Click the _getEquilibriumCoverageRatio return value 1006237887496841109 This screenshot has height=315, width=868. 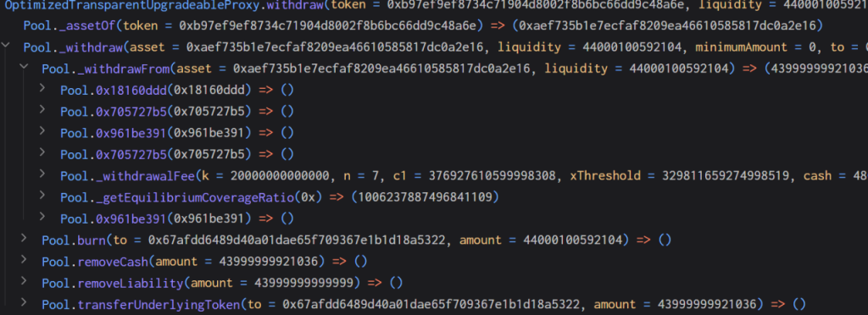[426, 197]
